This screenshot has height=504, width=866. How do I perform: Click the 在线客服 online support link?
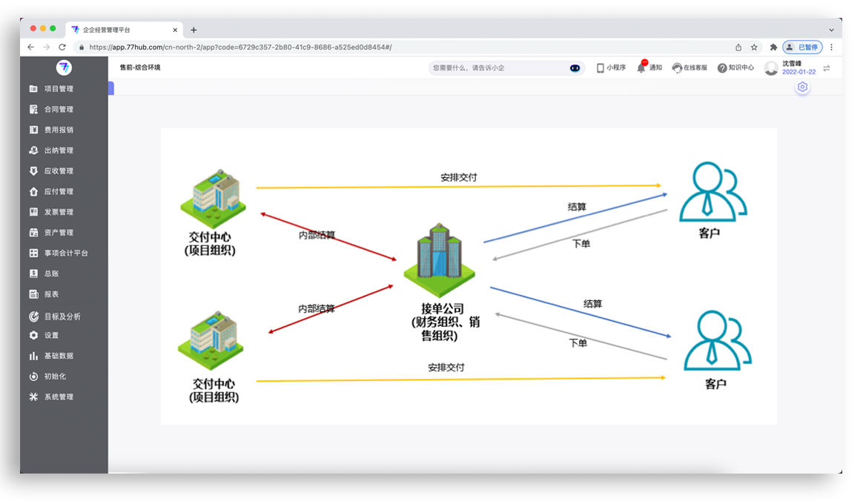click(690, 67)
